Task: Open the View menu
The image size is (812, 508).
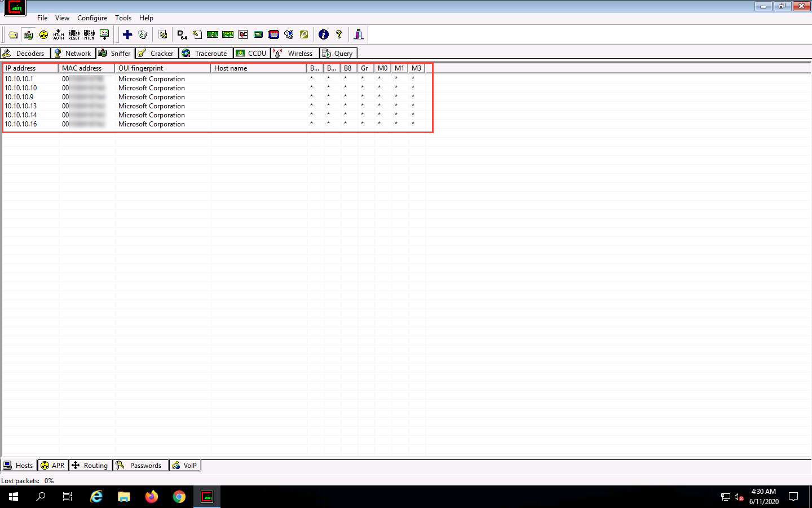Action: (x=62, y=18)
